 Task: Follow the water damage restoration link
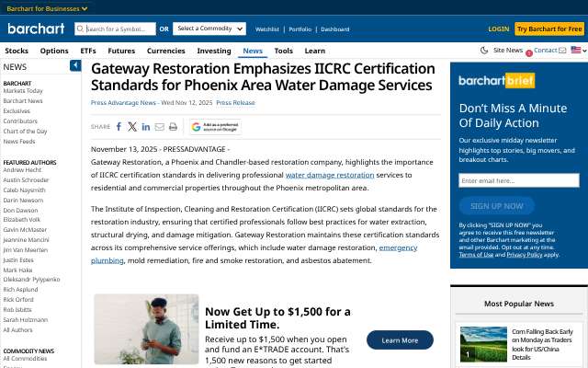point(330,175)
